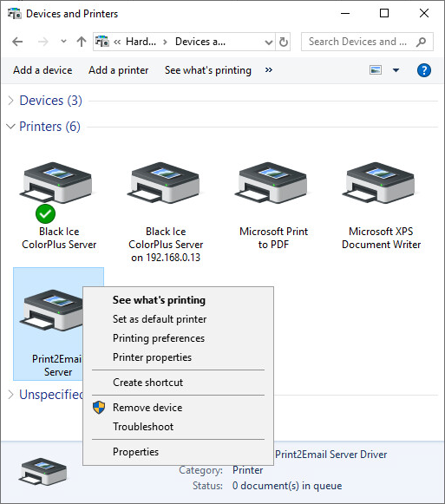
Task: Click the address path overflow chevrons
Action: click(117, 42)
